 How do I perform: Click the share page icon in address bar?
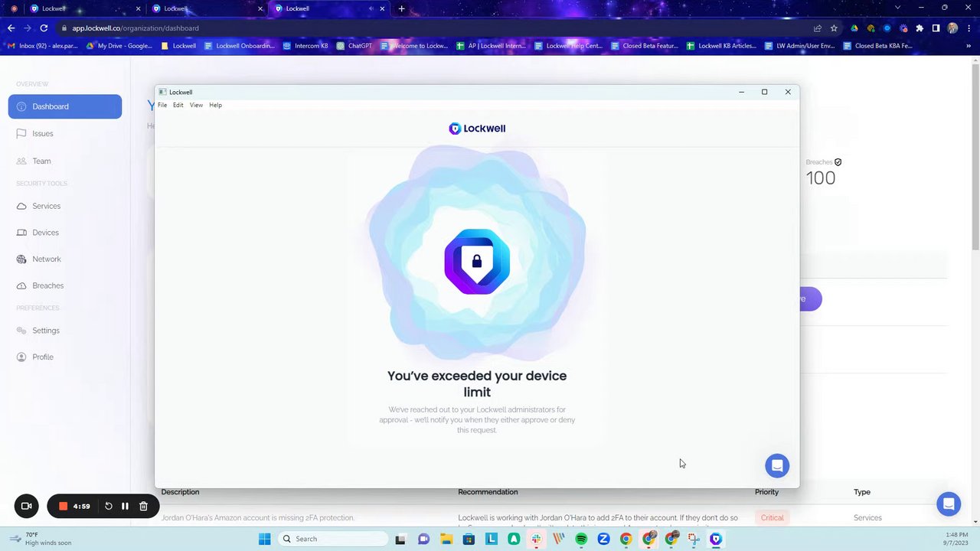coord(818,28)
